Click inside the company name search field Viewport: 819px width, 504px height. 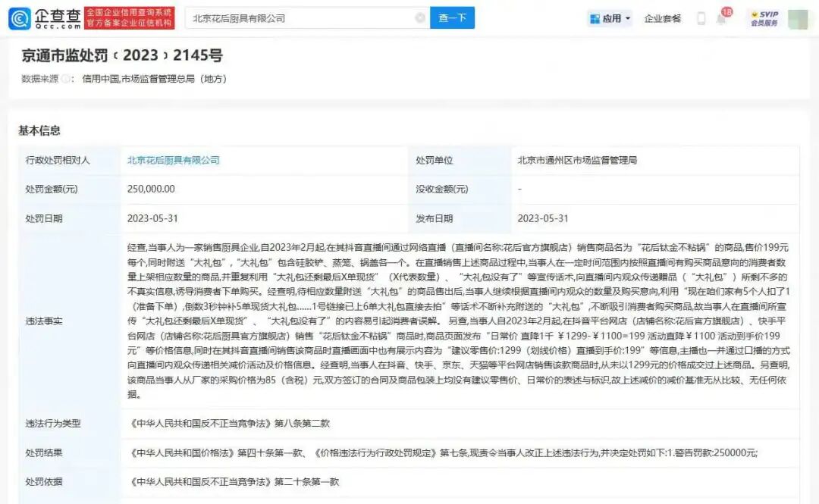pyautogui.click(x=303, y=17)
